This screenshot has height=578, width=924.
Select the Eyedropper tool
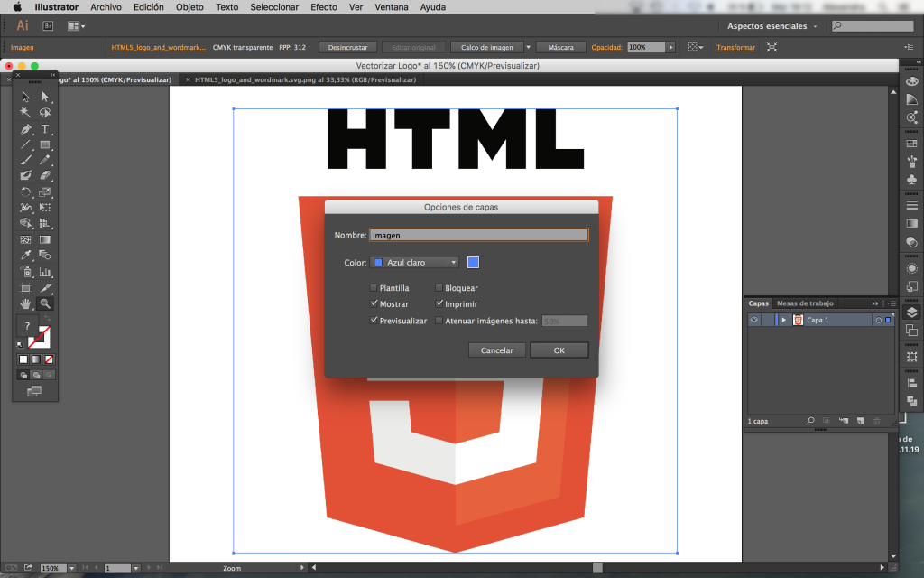[x=25, y=255]
